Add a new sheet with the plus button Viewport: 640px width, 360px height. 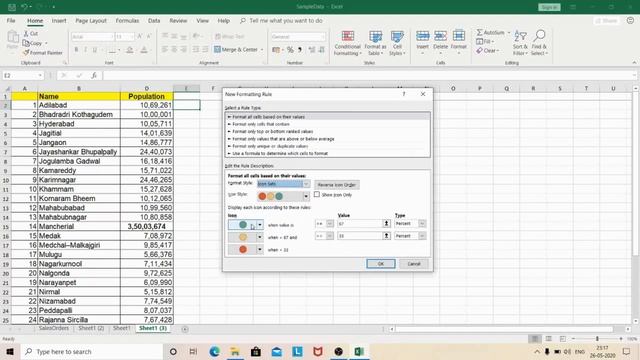[185, 329]
